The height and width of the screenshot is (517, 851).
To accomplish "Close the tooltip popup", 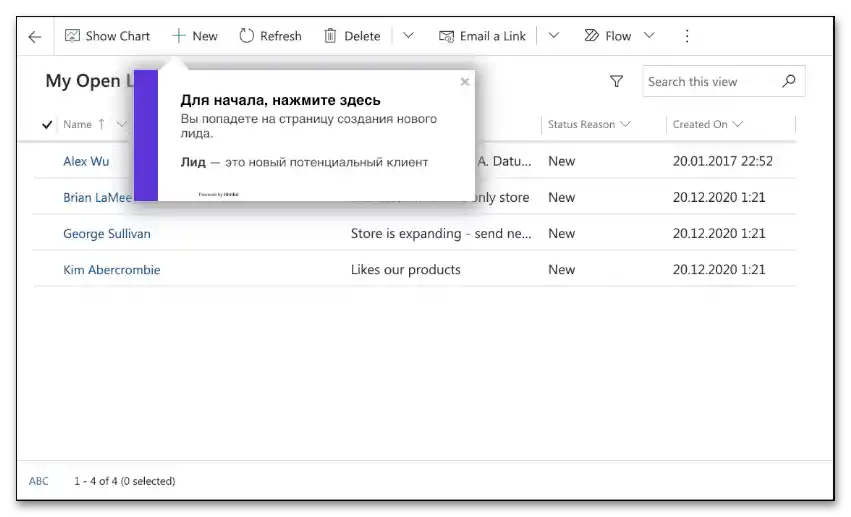I will tap(465, 82).
